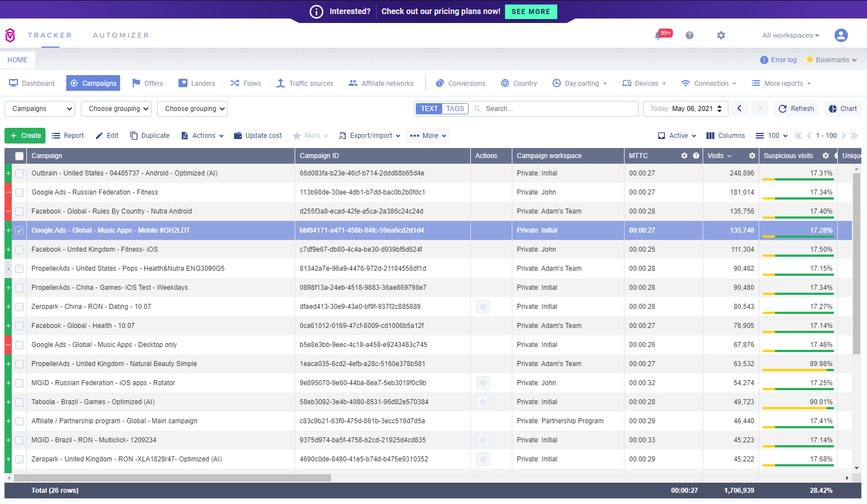Open the Campaigns grouping dropdown
The height and width of the screenshot is (504, 867).
tap(40, 109)
